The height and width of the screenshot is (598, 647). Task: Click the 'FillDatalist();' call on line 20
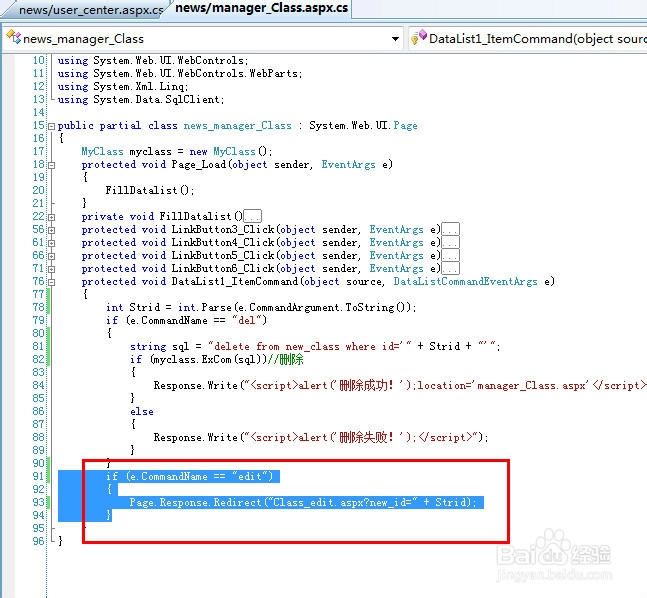tap(149, 190)
